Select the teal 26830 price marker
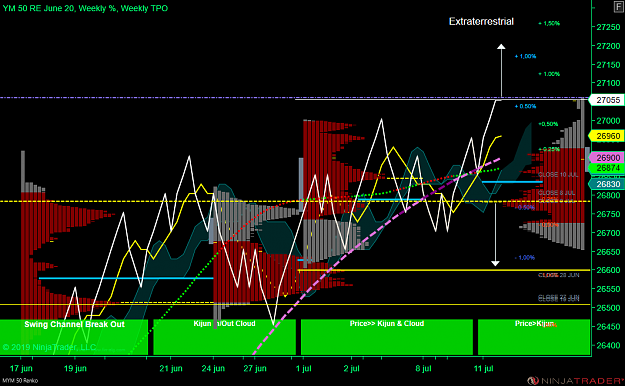Screen dimensions: 625x386 coord(606,184)
